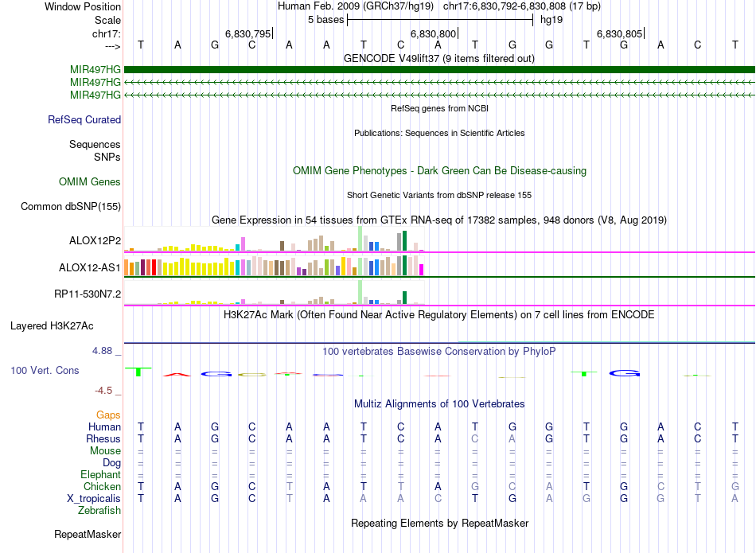Click Repeating Elements by RepeatMasker title
This screenshot has height=553, width=756.
pyautogui.click(x=439, y=523)
